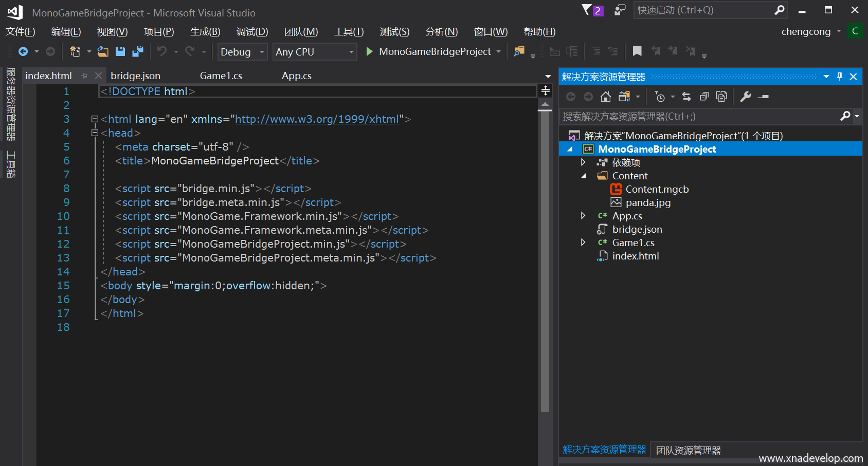Collapse the Content folder node
The height and width of the screenshot is (466, 868).
tap(584, 176)
